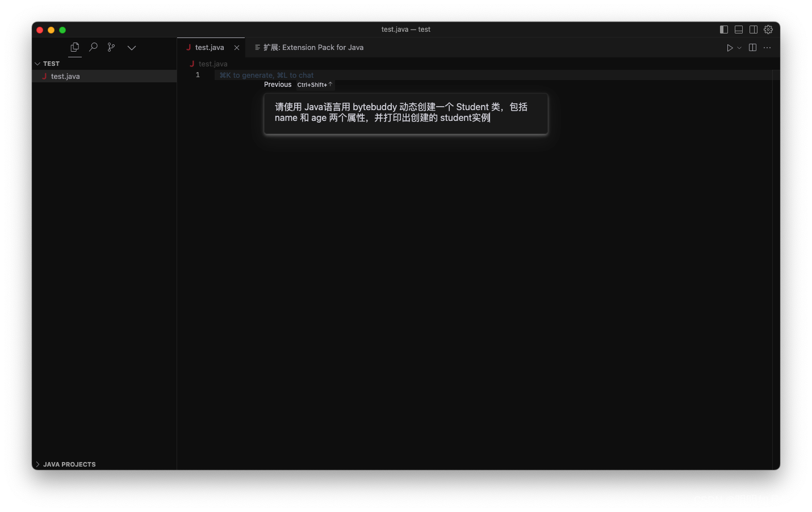Click the ⌘K to generate hint line

[x=266, y=75]
